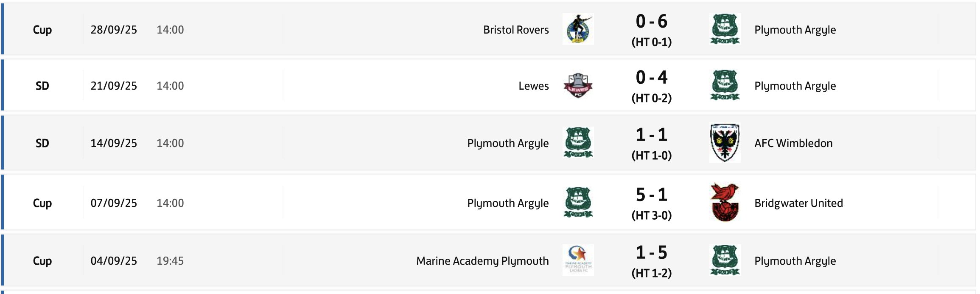The width and height of the screenshot is (980, 294).
Task: View the 0 - 6 match result details
Action: [x=651, y=21]
